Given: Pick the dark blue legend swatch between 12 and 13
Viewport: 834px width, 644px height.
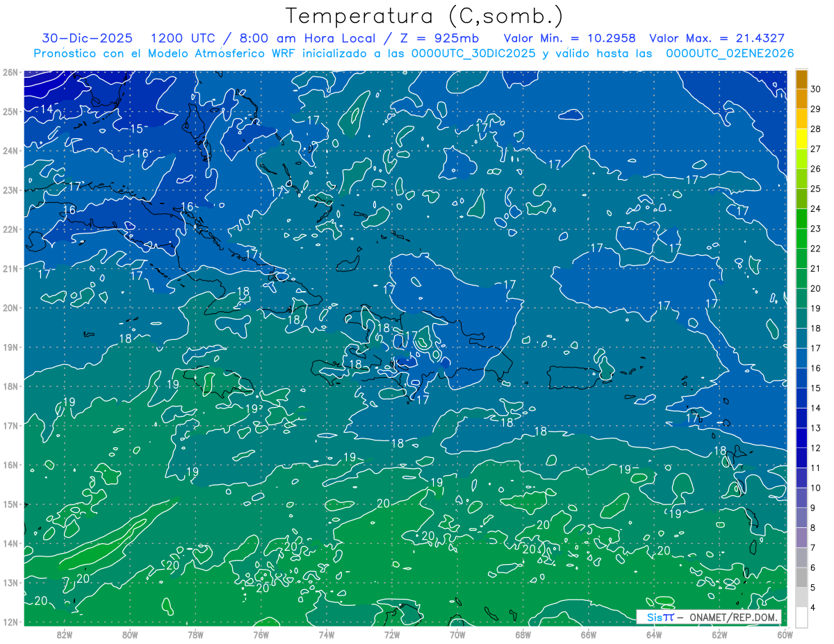Looking at the screenshot, I should 801,438.
